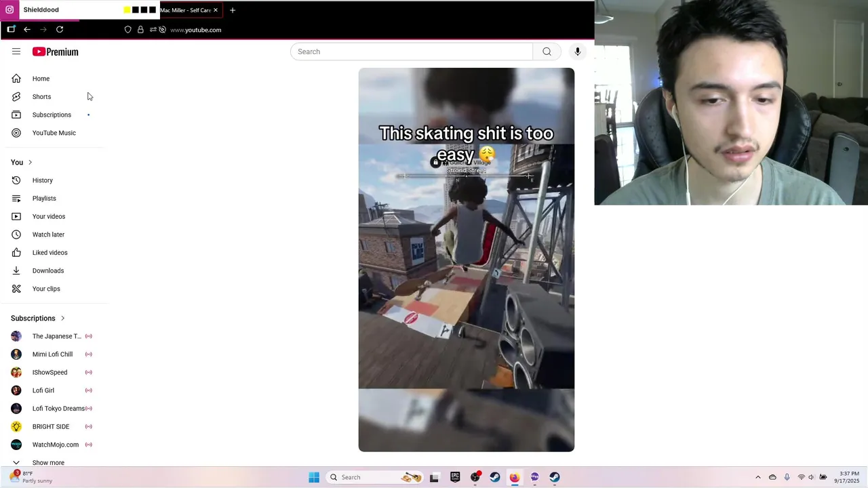The image size is (868, 488).
Task: Open Task View on taskbar
Action: pyautogui.click(x=435, y=477)
